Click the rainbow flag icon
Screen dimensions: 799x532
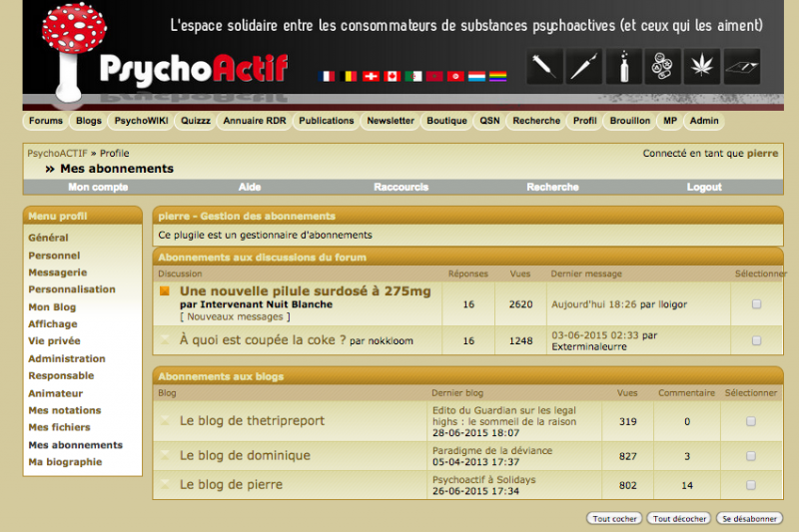497,76
